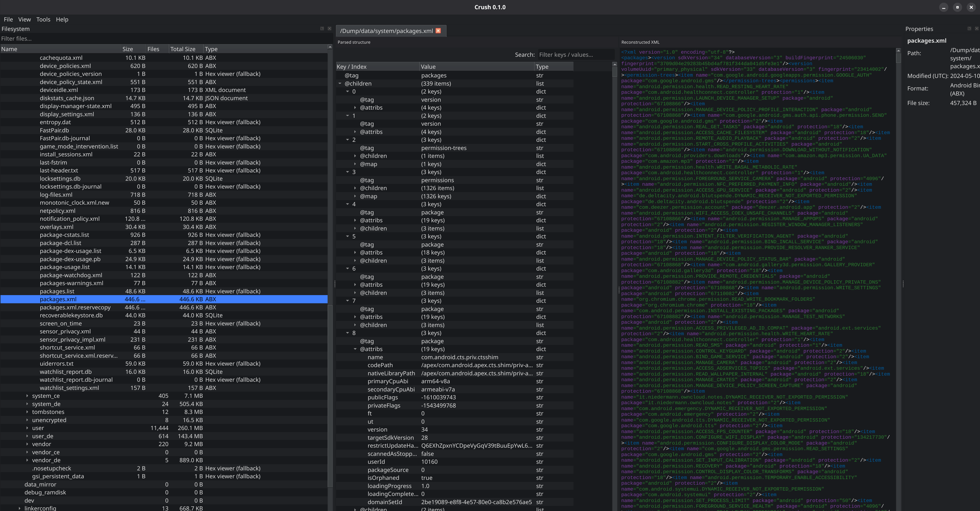Collapse the index 2 node
Image resolution: width=980 pixels, height=511 pixels.
[347, 140]
